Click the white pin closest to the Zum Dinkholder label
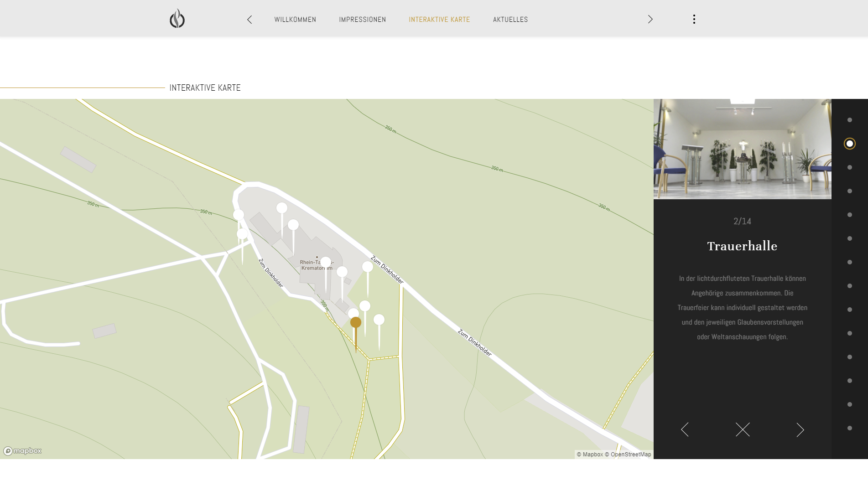 tap(368, 267)
